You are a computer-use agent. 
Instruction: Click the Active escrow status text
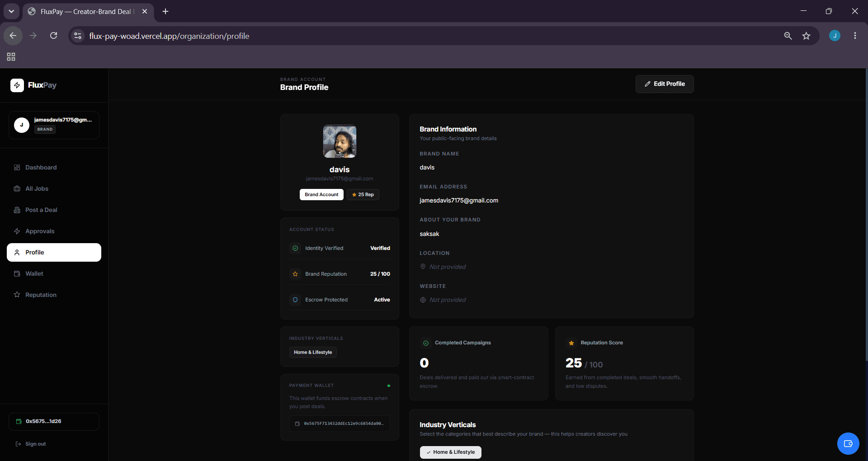382,300
